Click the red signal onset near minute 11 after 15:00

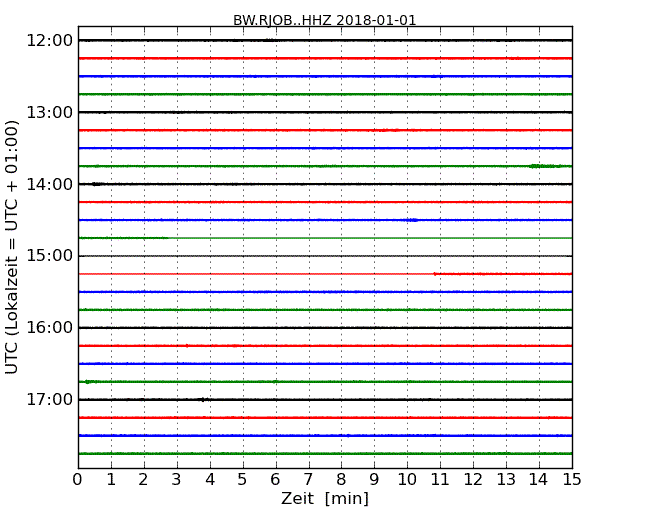click(435, 274)
